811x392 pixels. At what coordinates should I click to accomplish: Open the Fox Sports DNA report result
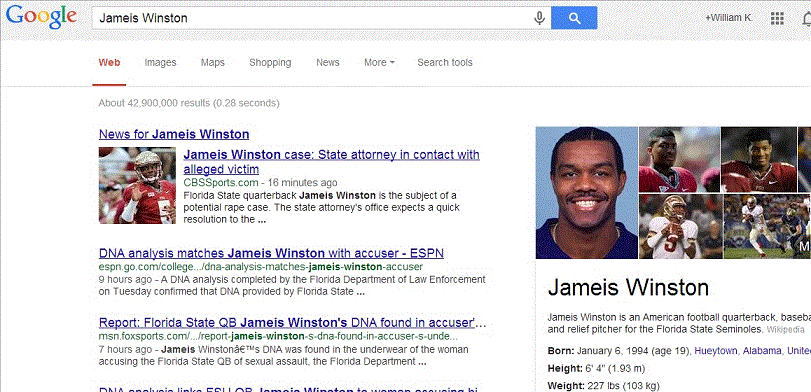(x=292, y=323)
